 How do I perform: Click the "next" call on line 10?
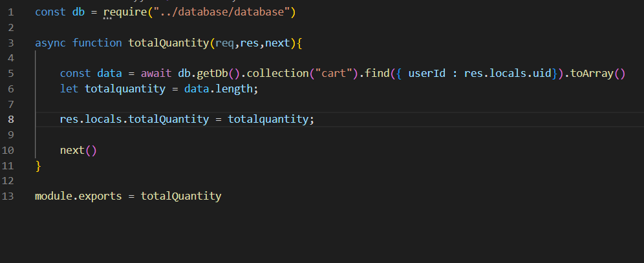coord(72,150)
